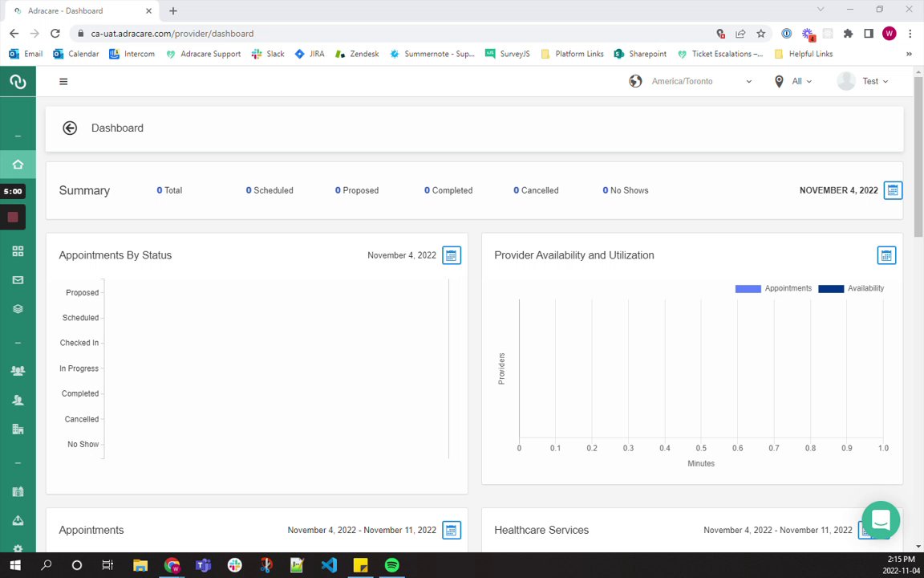Open Spotify from the taskbar

(392, 565)
